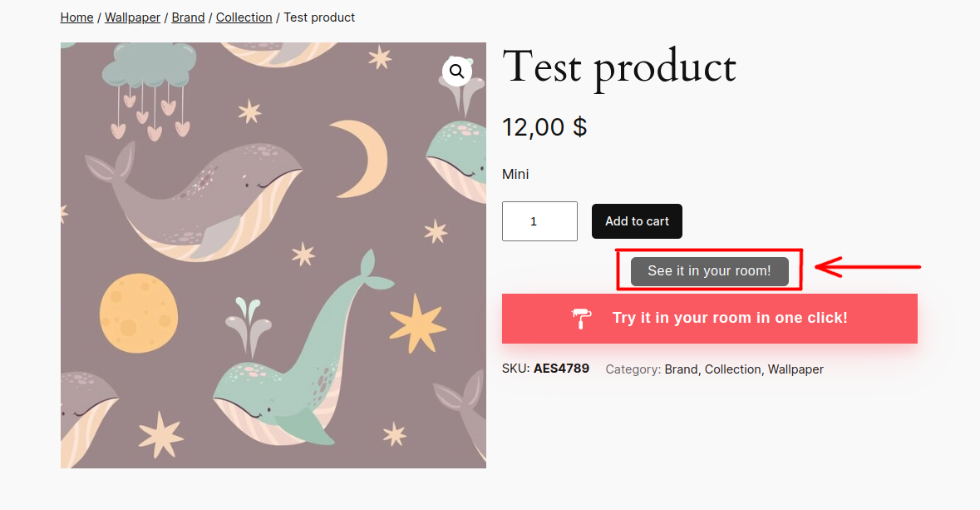Image resolution: width=980 pixels, height=510 pixels.
Task: Open the Home breadcrumb link
Action: [x=76, y=17]
